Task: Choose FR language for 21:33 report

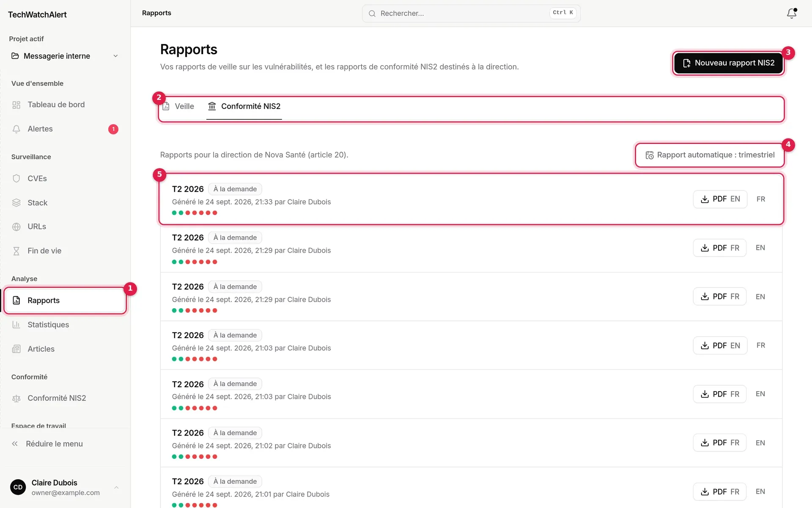Action: 761,199
